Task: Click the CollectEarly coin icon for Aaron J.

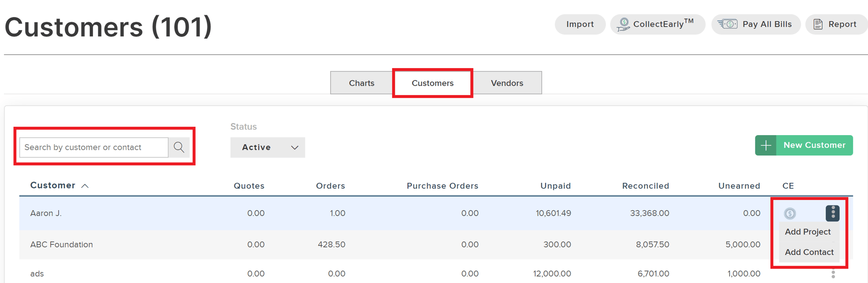Action: point(790,214)
